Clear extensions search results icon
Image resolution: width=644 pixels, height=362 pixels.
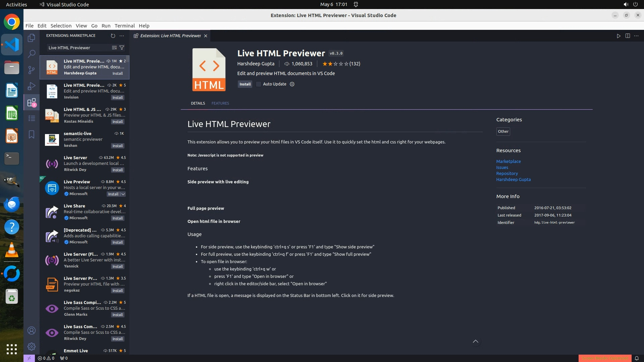[114, 48]
